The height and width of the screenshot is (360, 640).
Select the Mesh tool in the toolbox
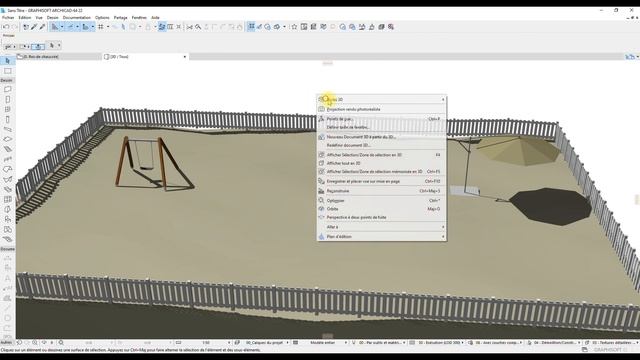[x=7, y=239]
